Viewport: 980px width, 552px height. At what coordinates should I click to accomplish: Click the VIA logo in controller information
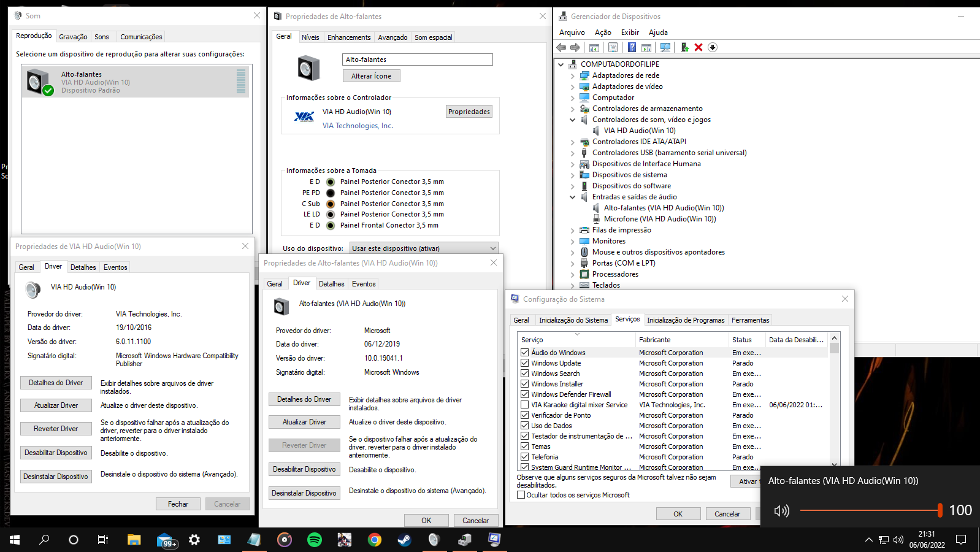pos(304,117)
